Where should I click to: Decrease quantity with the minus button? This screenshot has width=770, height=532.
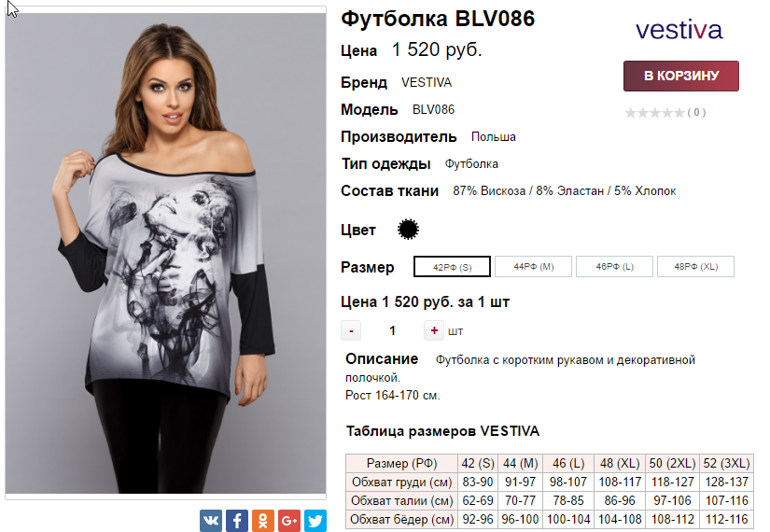click(x=351, y=330)
